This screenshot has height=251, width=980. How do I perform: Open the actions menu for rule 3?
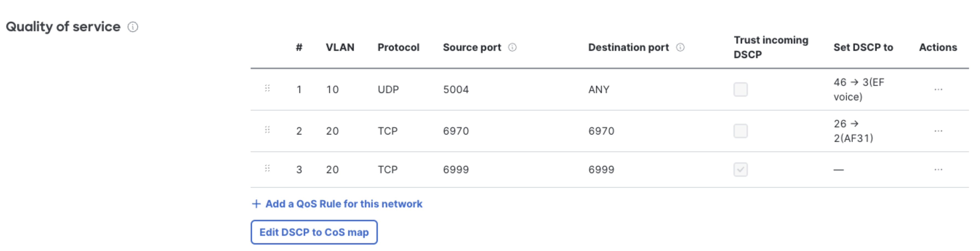pyautogui.click(x=938, y=169)
